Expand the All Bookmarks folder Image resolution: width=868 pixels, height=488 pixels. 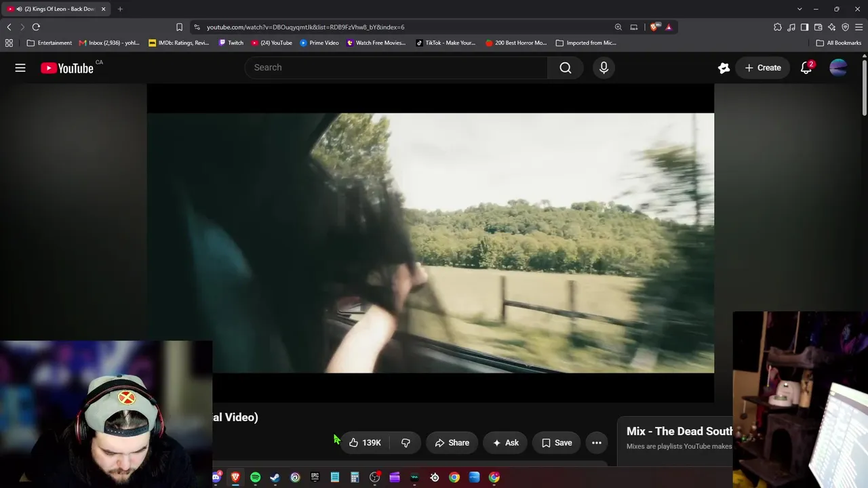point(839,43)
